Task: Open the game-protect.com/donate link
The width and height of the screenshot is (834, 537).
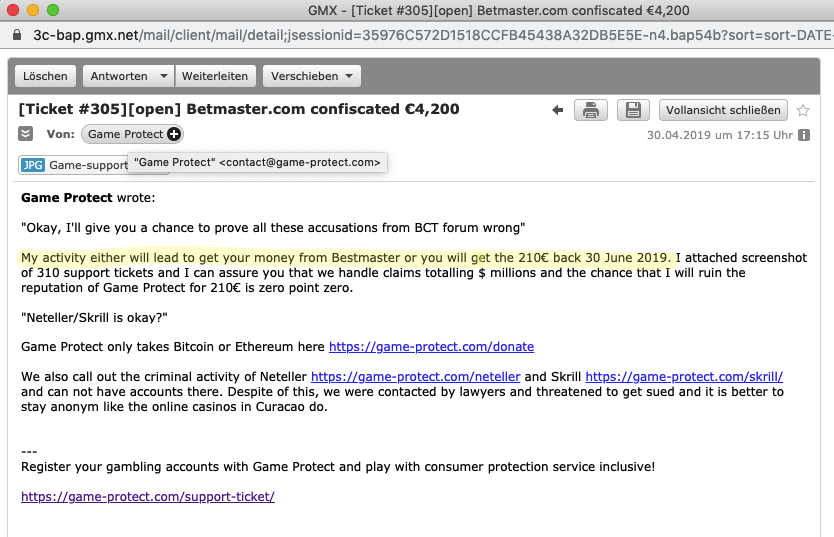Action: tap(431, 347)
